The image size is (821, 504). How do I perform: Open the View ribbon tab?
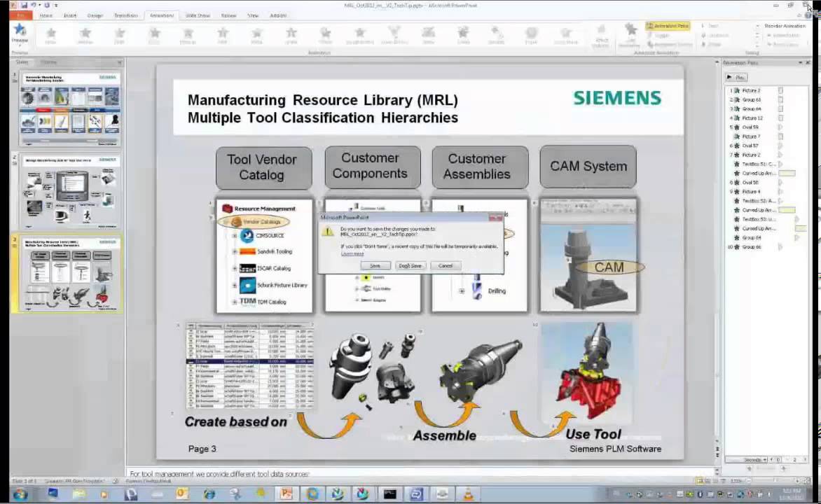(x=254, y=15)
